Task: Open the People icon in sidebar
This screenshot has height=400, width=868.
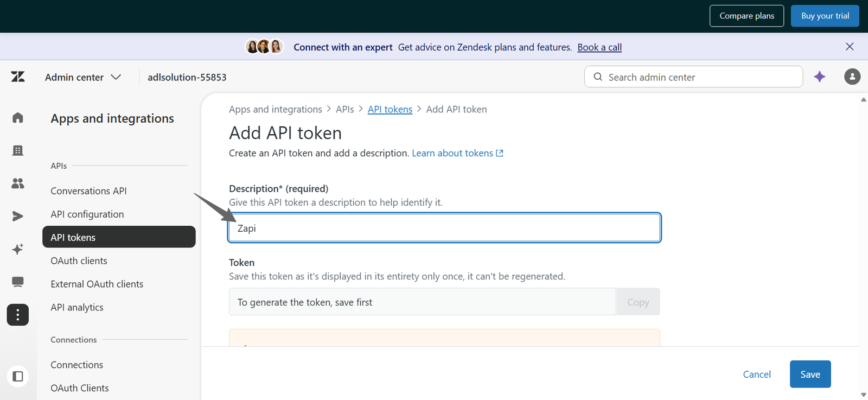Action: tap(18, 183)
